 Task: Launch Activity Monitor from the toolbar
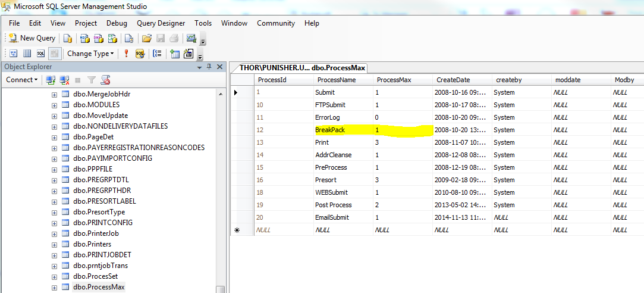click(x=191, y=38)
